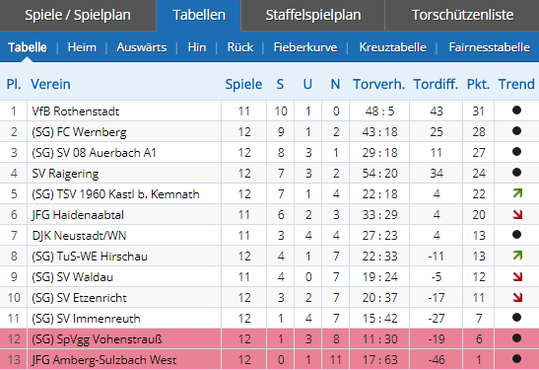Image resolution: width=539 pixels, height=370 pixels.
Task: Open the SV Raigering team link
Action: 65,174
